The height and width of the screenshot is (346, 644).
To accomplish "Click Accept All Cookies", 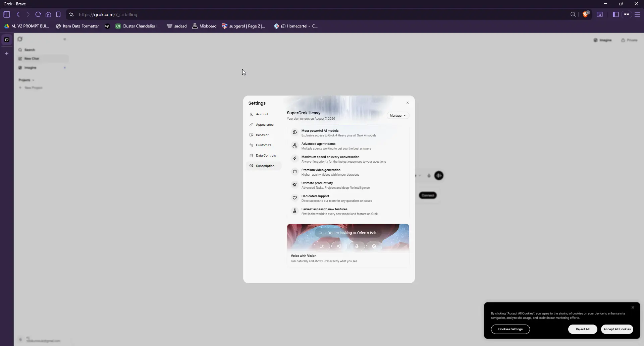I will coord(617,329).
